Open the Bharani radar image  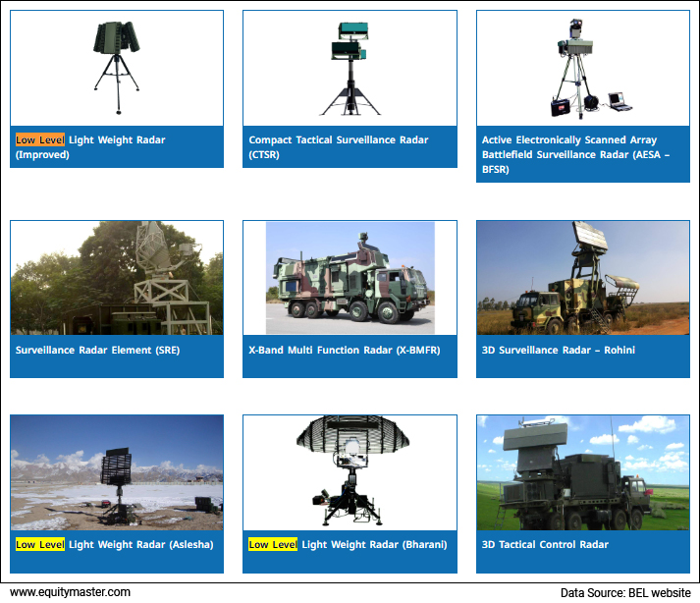click(x=350, y=472)
